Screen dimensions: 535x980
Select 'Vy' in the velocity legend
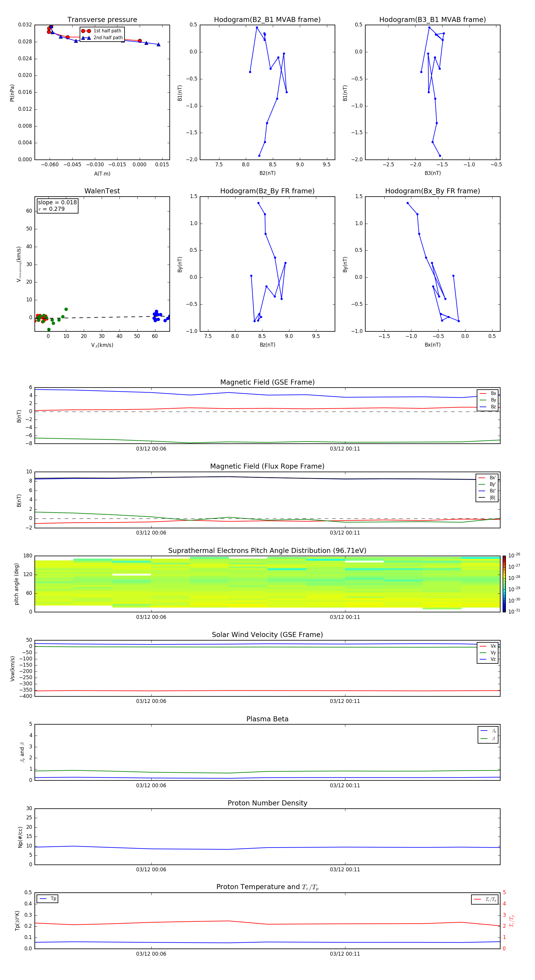488,653
